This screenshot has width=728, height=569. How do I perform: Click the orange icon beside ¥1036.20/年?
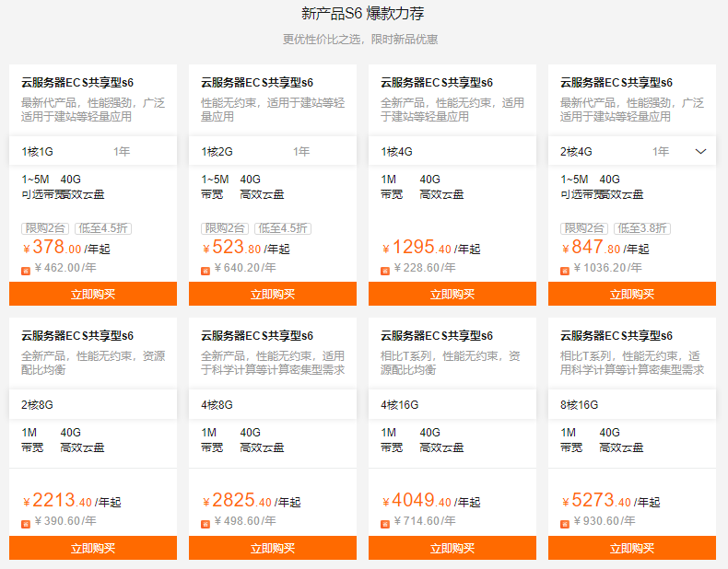[x=565, y=271]
